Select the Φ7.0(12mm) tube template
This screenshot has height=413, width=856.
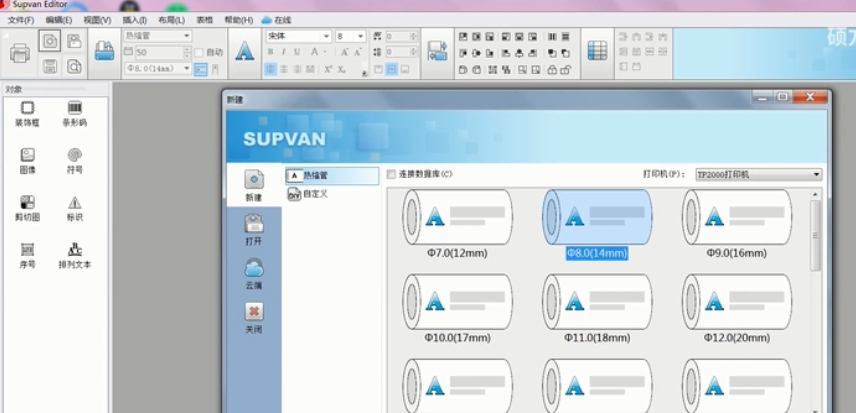tap(457, 224)
